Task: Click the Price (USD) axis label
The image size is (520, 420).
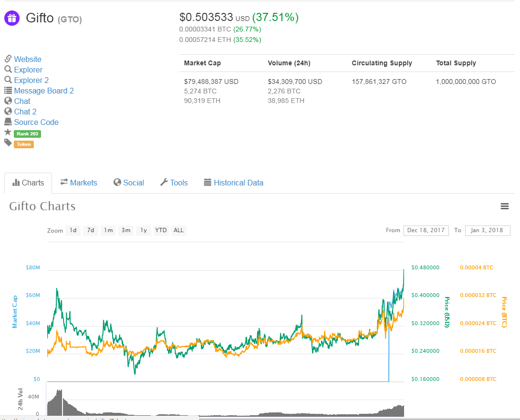Action: click(447, 312)
